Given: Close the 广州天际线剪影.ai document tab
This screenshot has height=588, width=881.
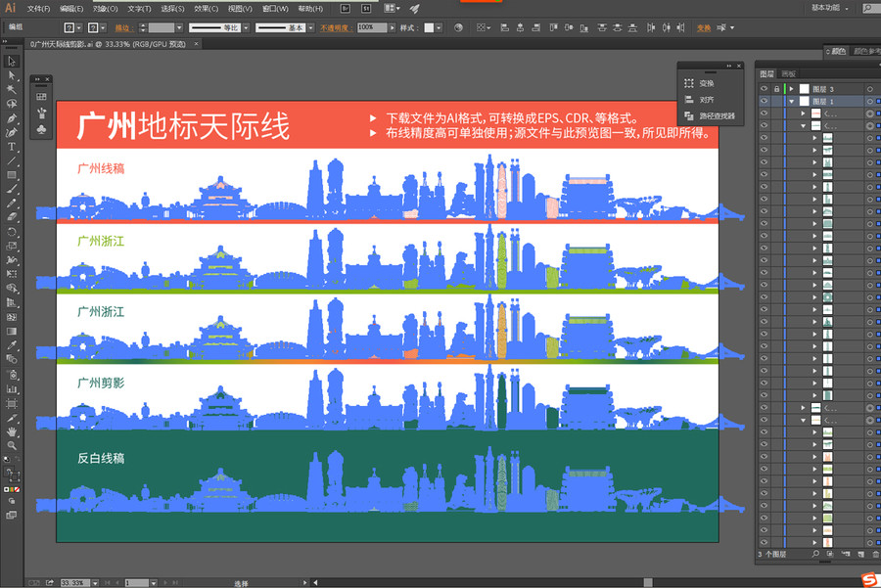Looking at the screenshot, I should pyautogui.click(x=196, y=44).
